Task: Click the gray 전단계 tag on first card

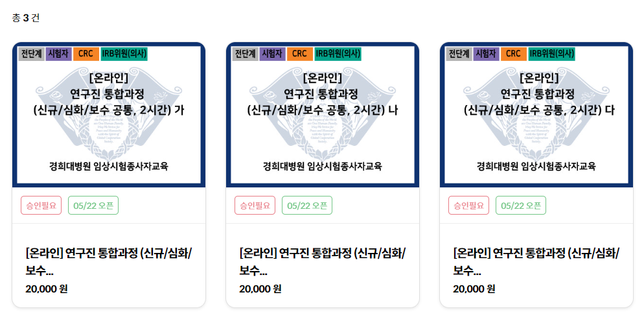Action: 31,54
